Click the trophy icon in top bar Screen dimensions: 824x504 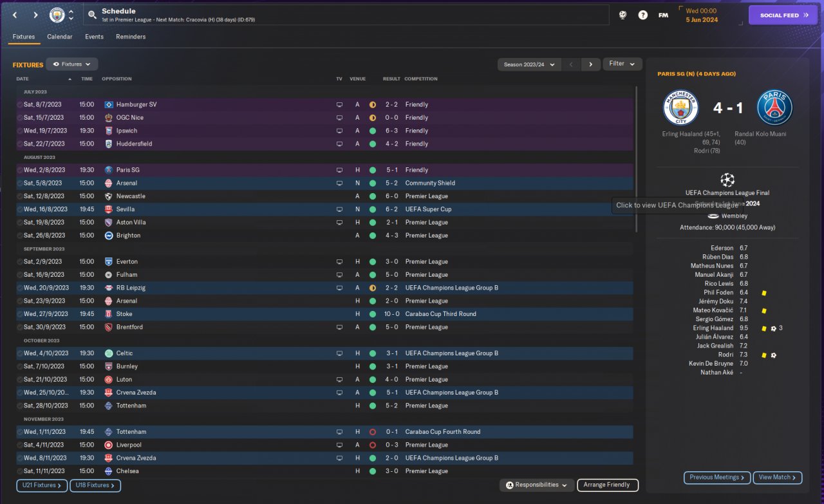pos(623,15)
